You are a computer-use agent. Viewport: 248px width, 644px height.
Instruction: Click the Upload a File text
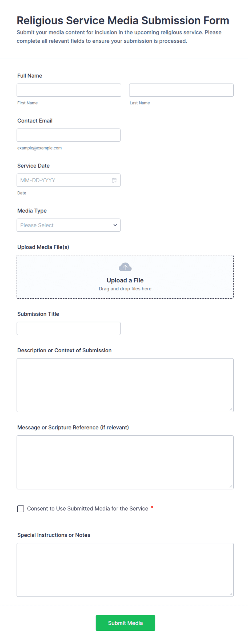[x=125, y=280]
